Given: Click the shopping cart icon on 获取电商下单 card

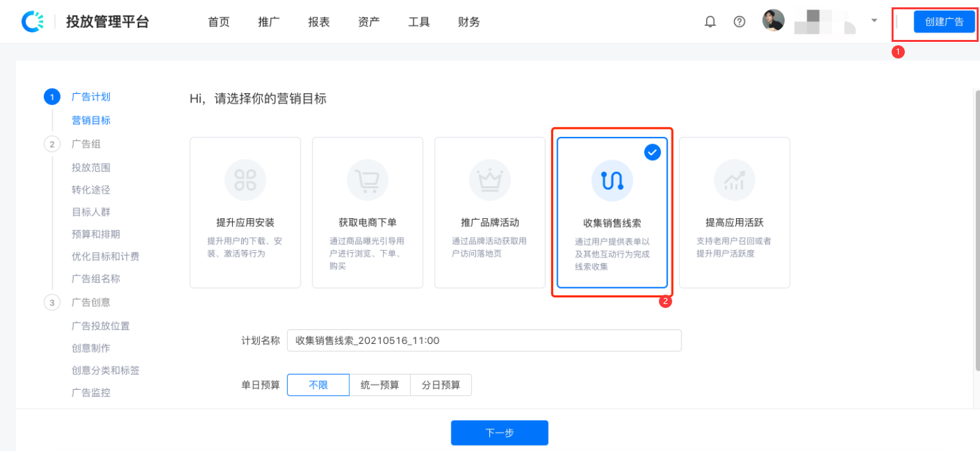Looking at the screenshot, I should [367, 179].
